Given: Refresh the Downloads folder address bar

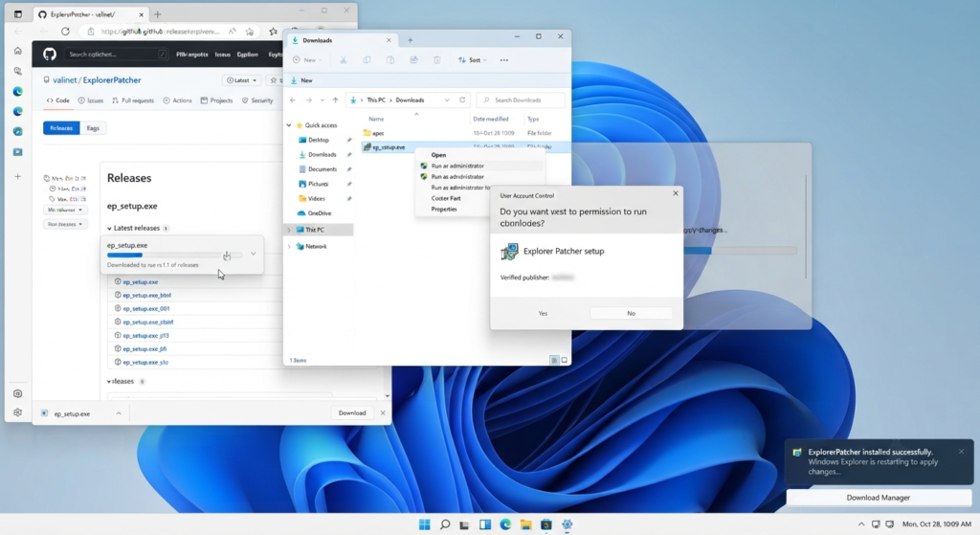Looking at the screenshot, I should 462,100.
